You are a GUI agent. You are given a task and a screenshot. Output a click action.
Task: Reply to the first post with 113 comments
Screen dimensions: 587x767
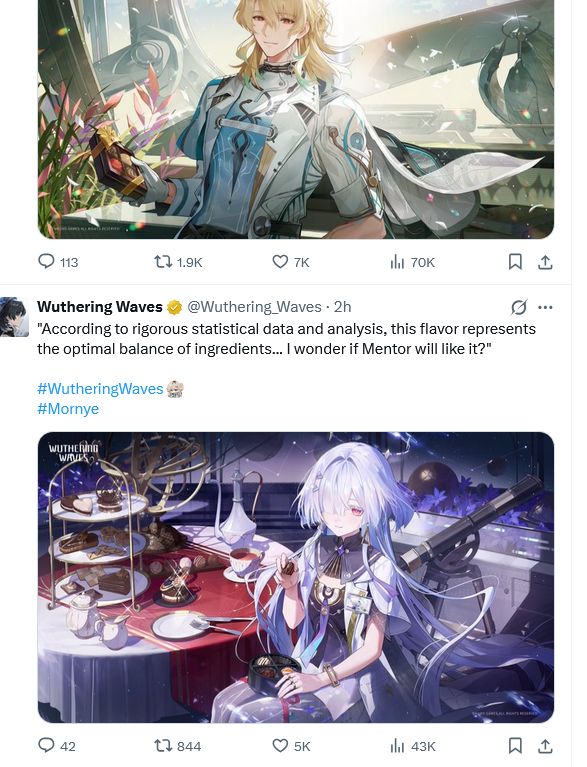click(x=58, y=262)
